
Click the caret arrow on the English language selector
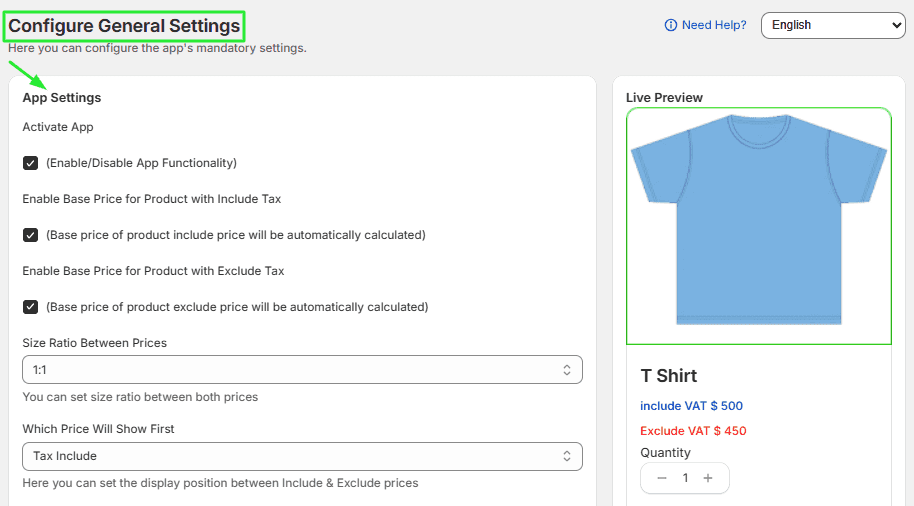[x=896, y=25]
